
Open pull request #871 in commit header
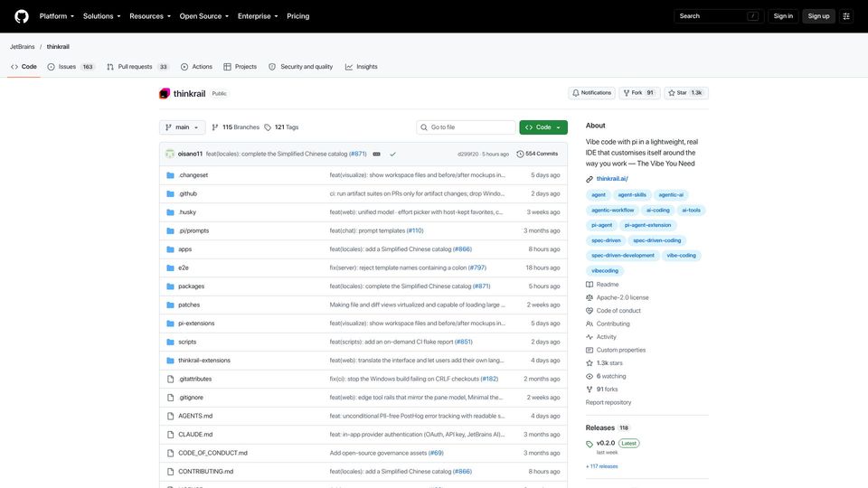pos(358,154)
